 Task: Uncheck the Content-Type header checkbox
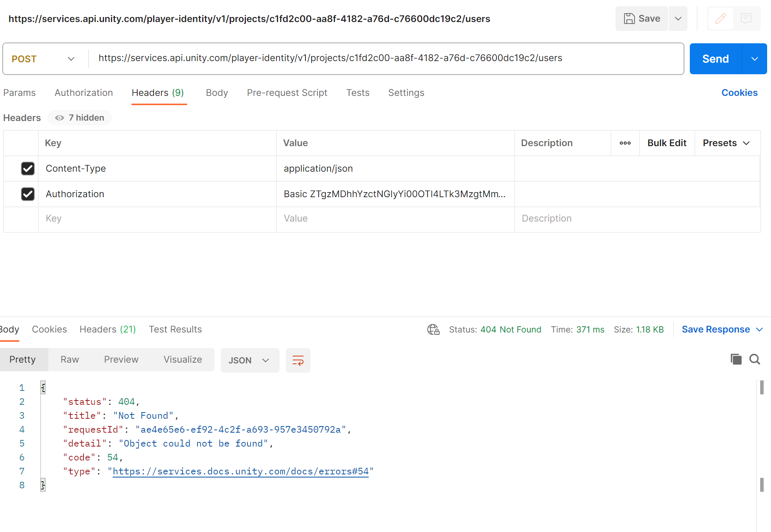pos(28,169)
